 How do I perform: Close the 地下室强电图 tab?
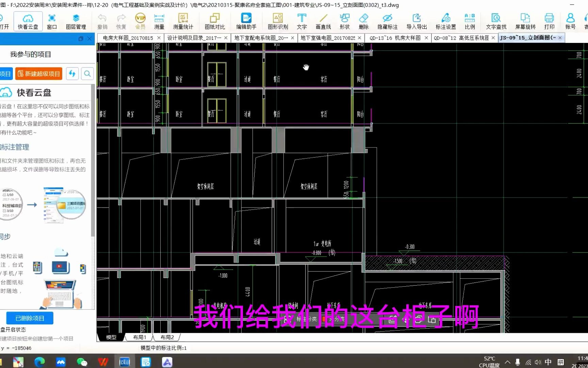[359, 38]
